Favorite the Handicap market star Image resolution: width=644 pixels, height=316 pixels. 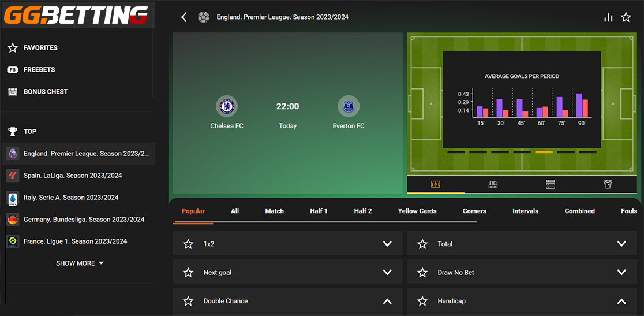coord(422,301)
